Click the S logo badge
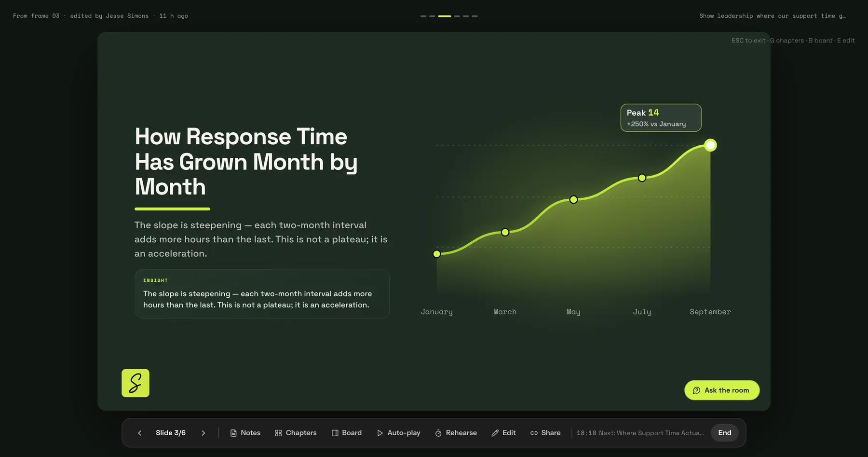Screen dimensions: 868x457 [x=136, y=383]
